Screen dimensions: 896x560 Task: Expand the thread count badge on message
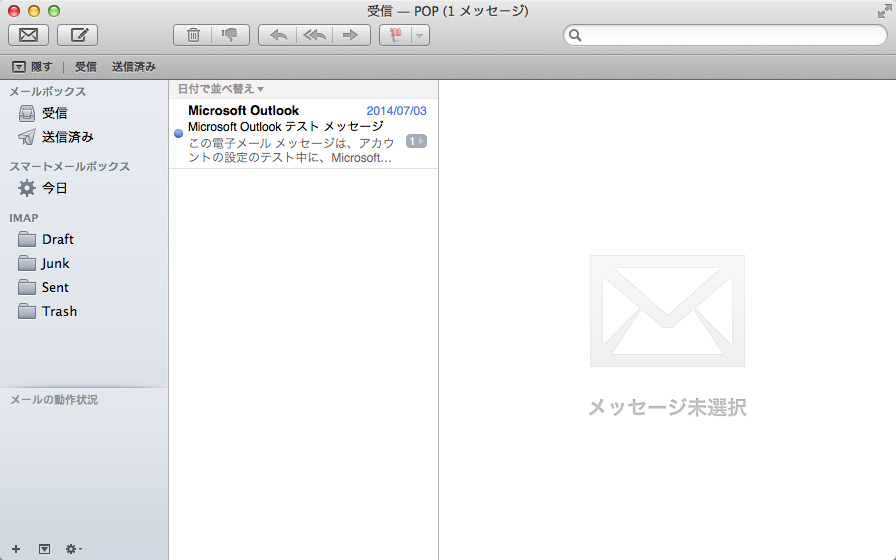click(416, 141)
